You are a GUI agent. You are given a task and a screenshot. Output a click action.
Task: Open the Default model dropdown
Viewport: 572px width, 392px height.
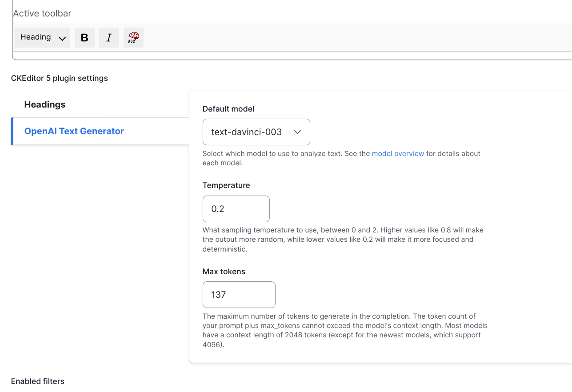coord(256,132)
